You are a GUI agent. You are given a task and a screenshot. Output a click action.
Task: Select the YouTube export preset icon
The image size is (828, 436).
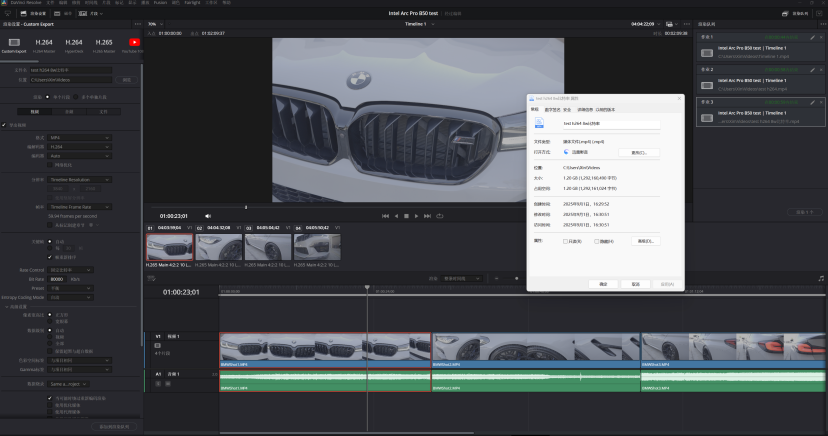[x=134, y=43]
